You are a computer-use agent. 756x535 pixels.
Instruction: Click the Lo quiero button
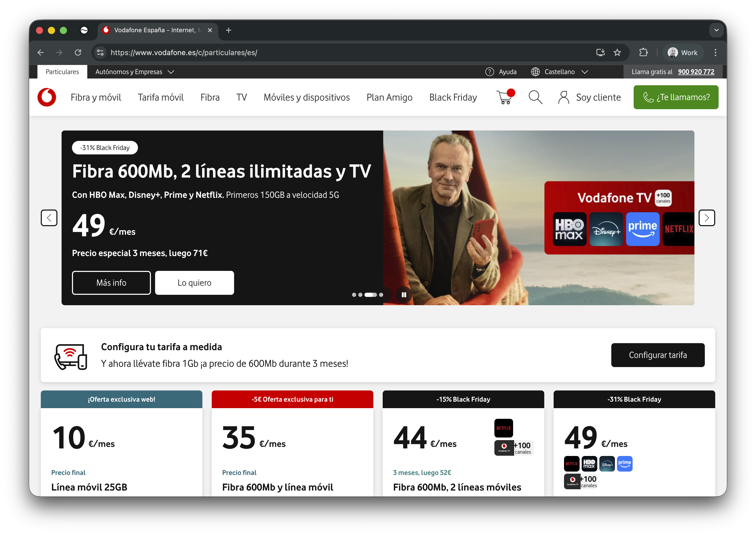tap(194, 283)
